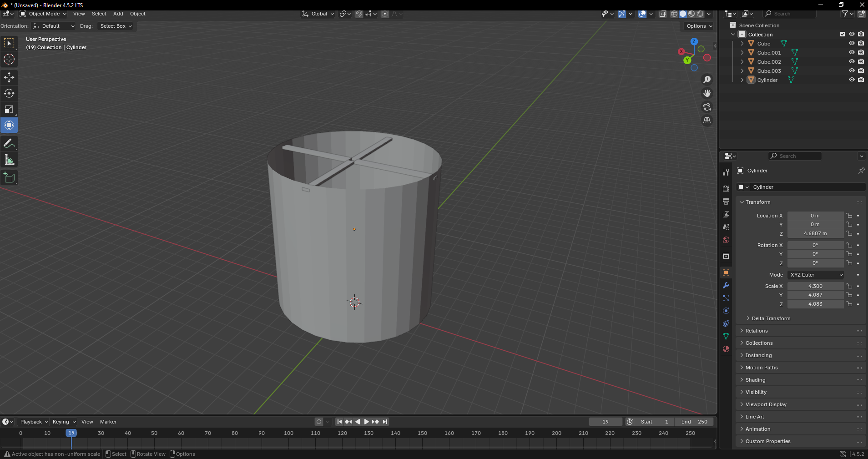Select the Move tool
Viewport: 868px width, 459px height.
[x=9, y=77]
